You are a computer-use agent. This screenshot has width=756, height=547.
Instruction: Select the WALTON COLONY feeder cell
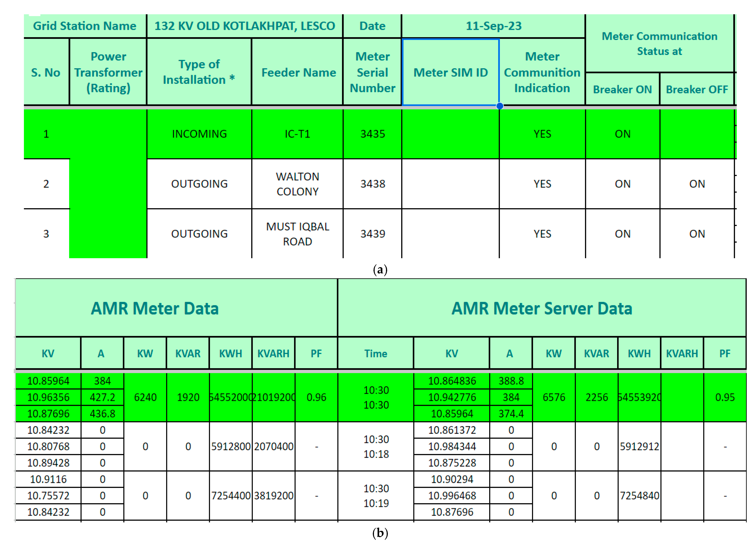pos(297,184)
